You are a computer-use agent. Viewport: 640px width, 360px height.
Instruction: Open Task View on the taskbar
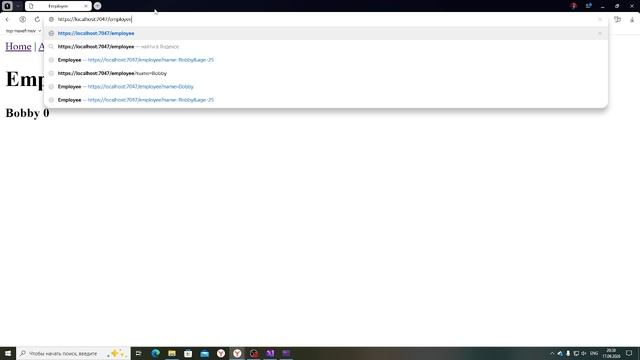click(139, 353)
